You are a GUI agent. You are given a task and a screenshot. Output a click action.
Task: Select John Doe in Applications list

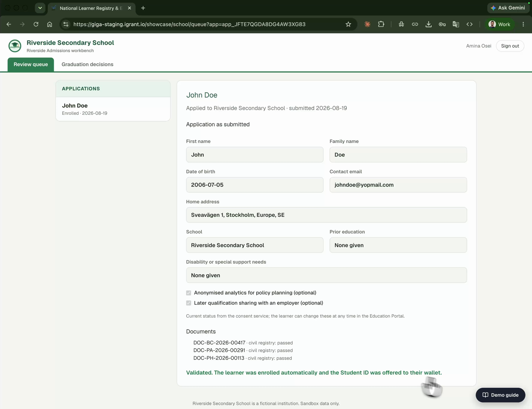tap(113, 109)
